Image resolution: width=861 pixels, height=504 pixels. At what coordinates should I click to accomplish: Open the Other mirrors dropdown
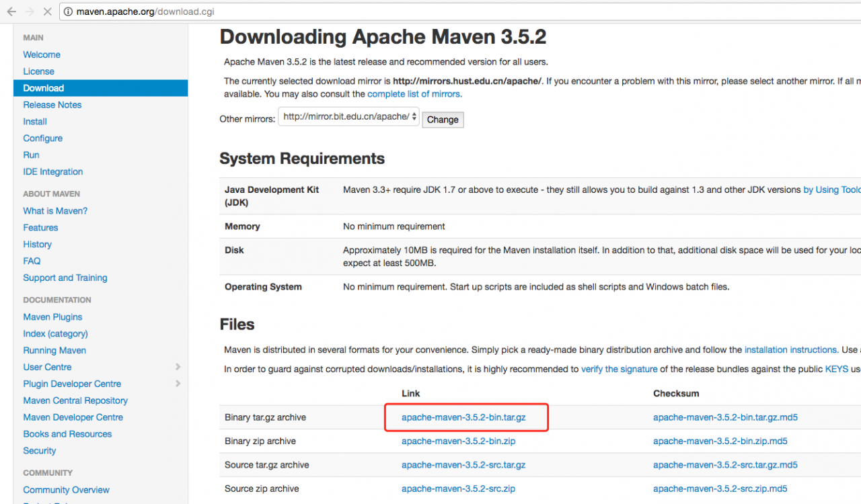click(x=348, y=117)
